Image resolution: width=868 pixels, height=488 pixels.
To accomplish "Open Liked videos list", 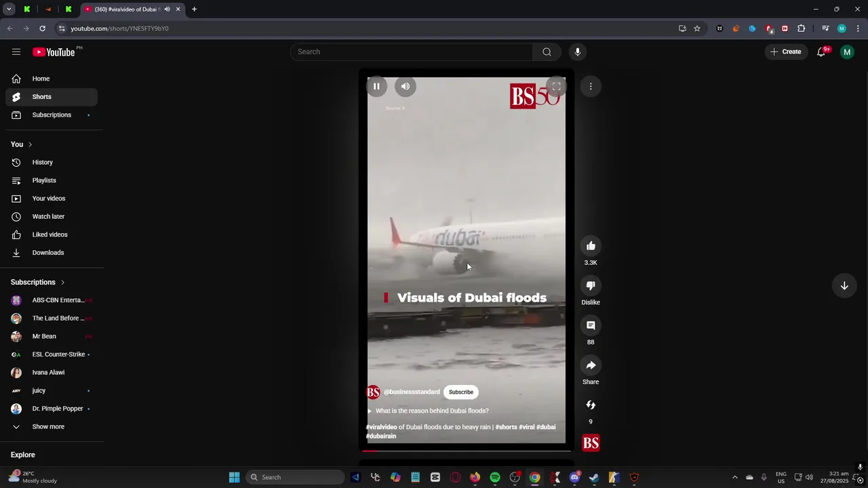I will (52, 235).
